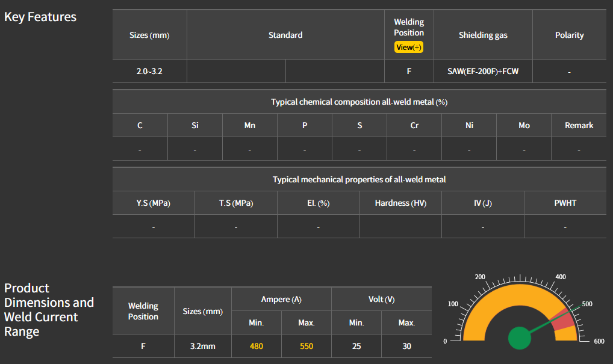Screen dimensions: 613x364
Task: Click the SAW(EF-200F)+FCW shielding gas cell
Action: point(483,72)
